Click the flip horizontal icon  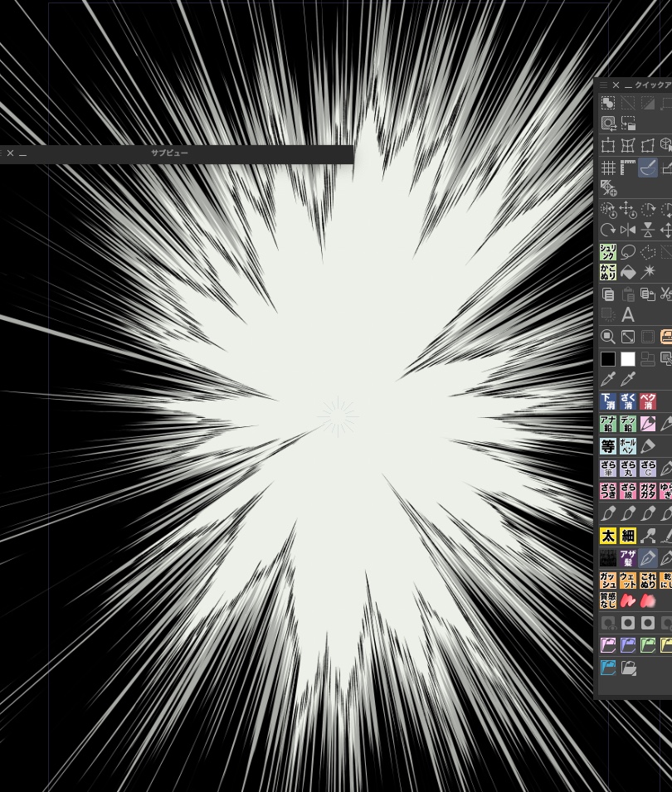pyautogui.click(x=628, y=231)
